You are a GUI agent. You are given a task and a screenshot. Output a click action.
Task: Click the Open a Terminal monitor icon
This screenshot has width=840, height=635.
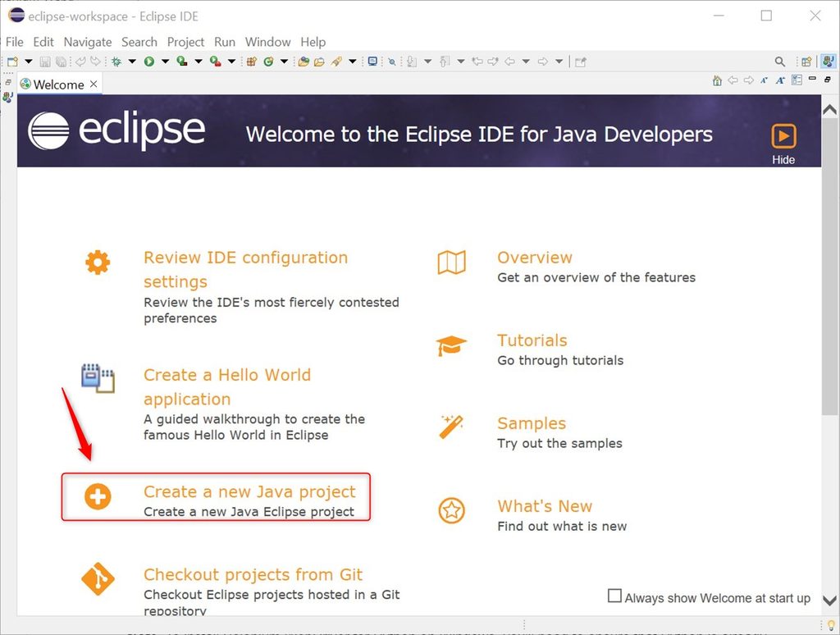tap(372, 61)
